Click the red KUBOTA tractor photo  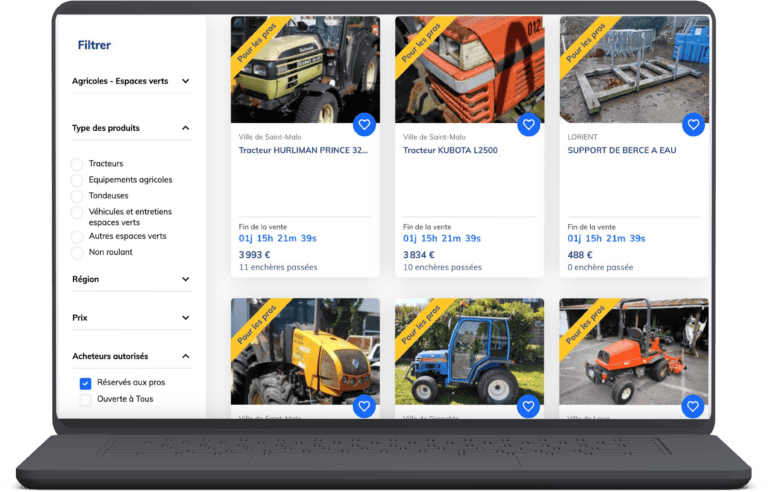click(x=469, y=70)
